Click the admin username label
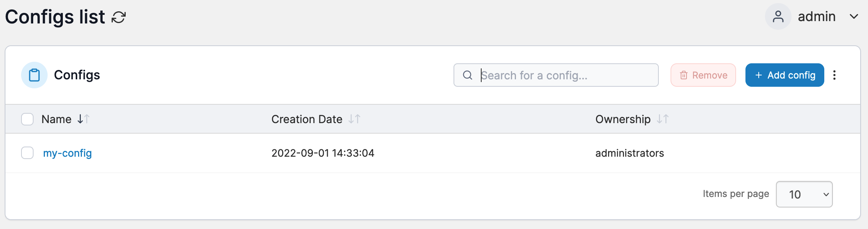 tap(816, 17)
